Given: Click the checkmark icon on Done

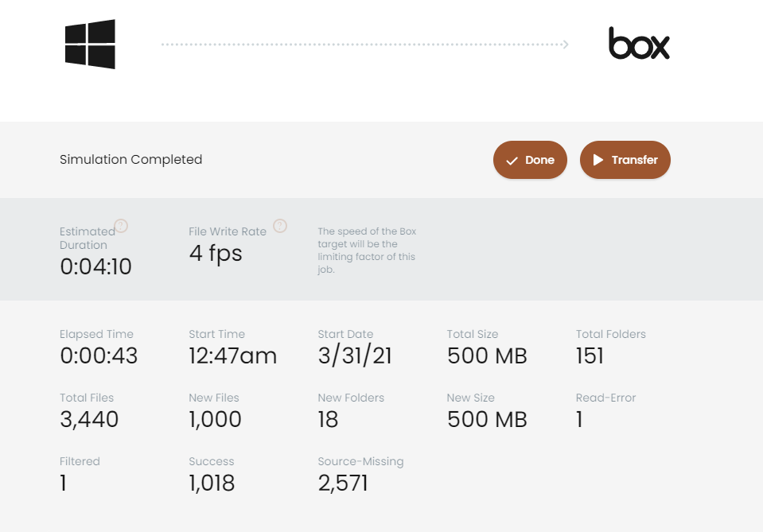Looking at the screenshot, I should [x=512, y=161].
